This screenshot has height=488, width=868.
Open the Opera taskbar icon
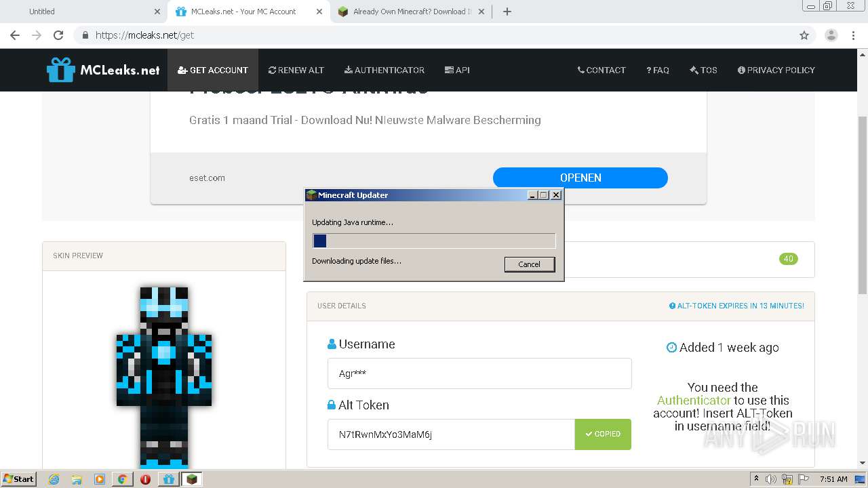[146, 479]
